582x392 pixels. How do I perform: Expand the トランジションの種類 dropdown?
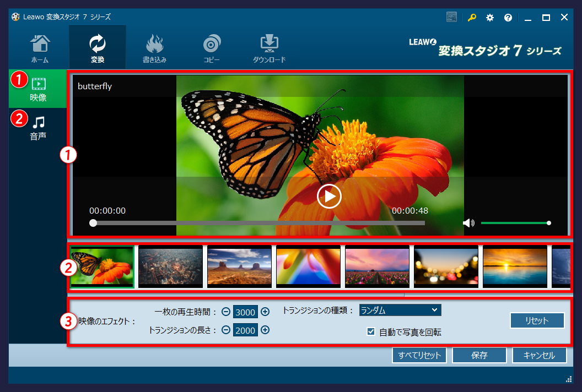pyautogui.click(x=400, y=310)
